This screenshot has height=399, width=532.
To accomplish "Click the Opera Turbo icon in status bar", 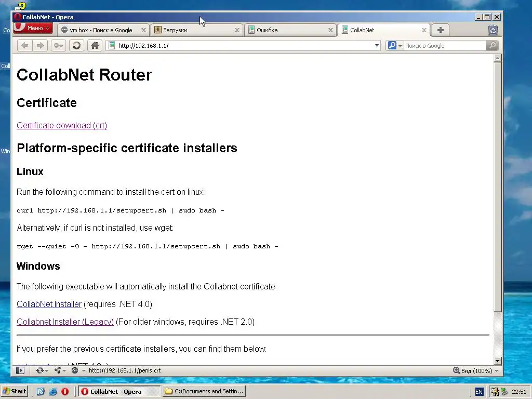I will (x=75, y=370).
